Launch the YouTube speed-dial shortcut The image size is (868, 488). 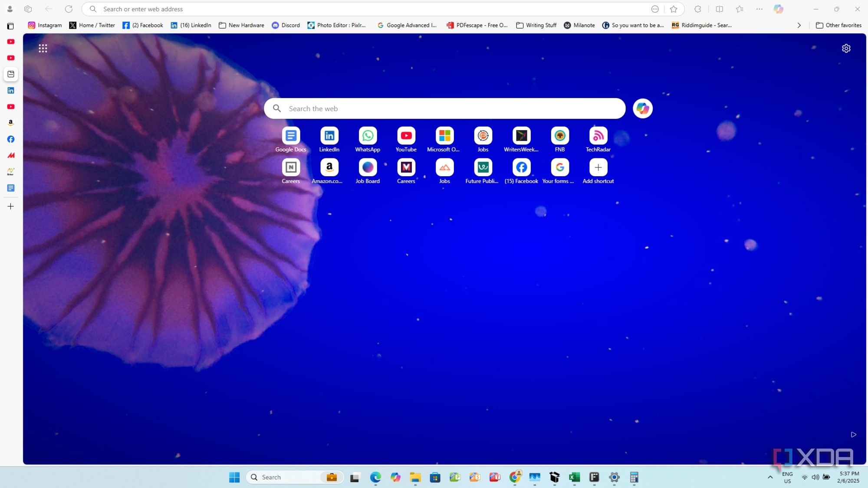406,136
